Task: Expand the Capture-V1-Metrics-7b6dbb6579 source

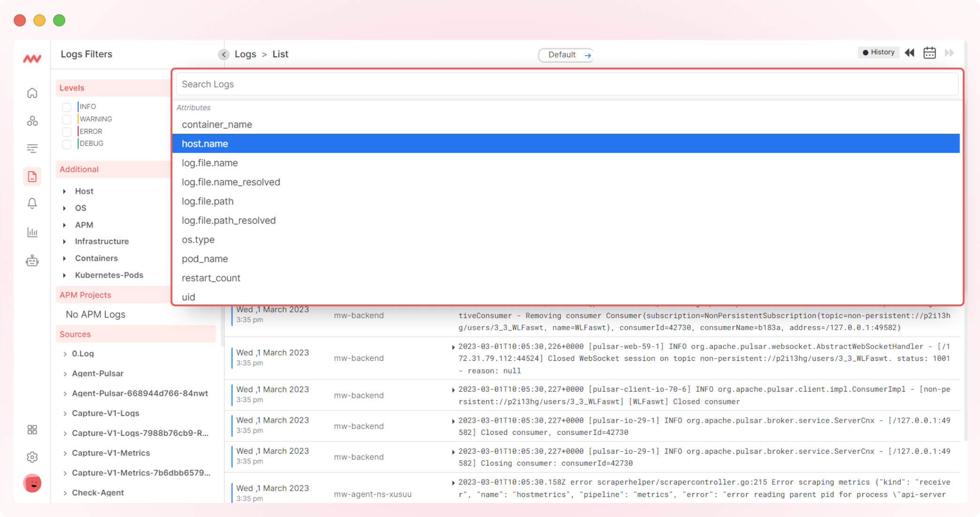Action: [x=65, y=473]
